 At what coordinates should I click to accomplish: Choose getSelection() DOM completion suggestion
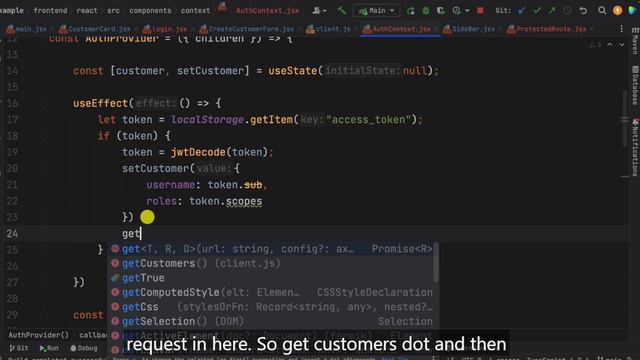click(x=271, y=321)
